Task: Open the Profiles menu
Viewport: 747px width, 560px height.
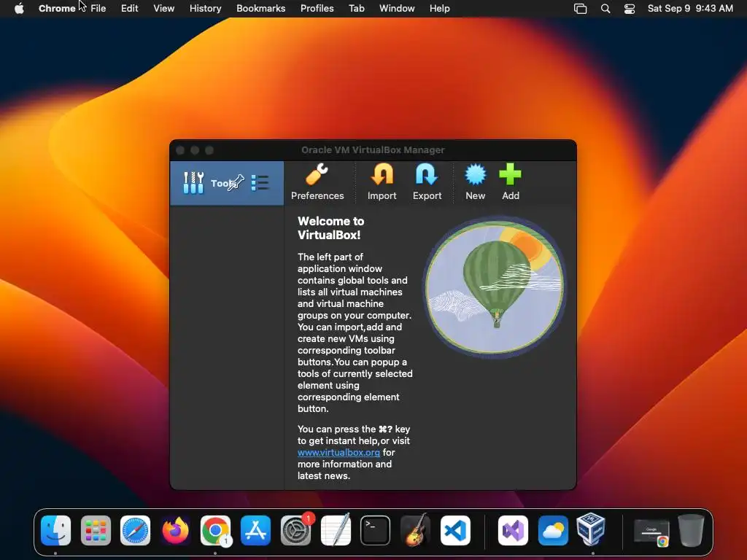Action: 317,8
